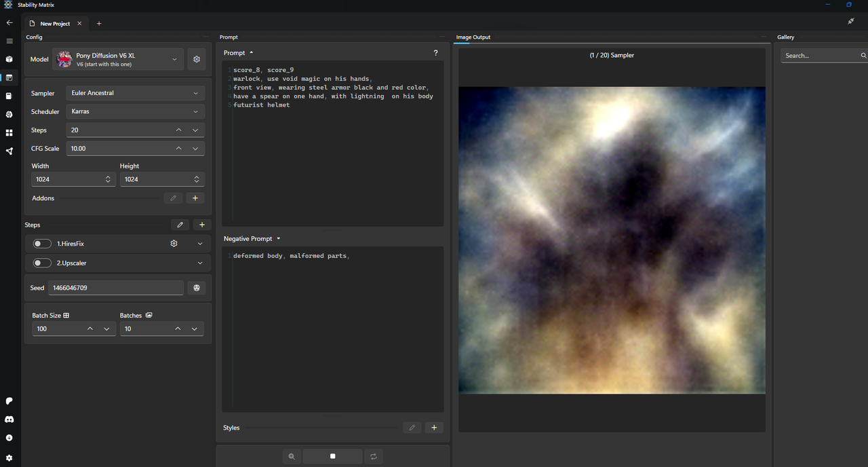Open a new tab with the plus button
This screenshot has height=467, width=868.
(99, 24)
